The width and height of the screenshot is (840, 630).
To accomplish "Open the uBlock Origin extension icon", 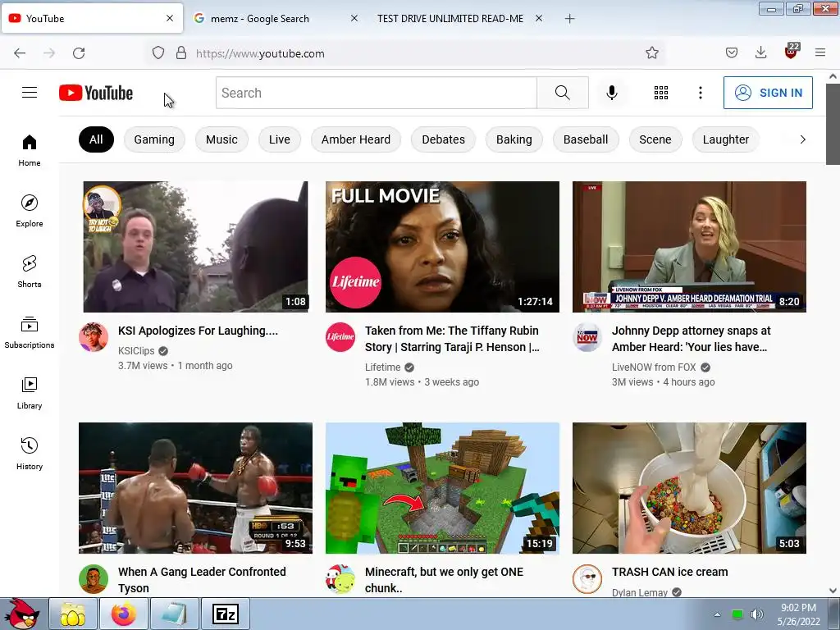I will click(x=792, y=51).
